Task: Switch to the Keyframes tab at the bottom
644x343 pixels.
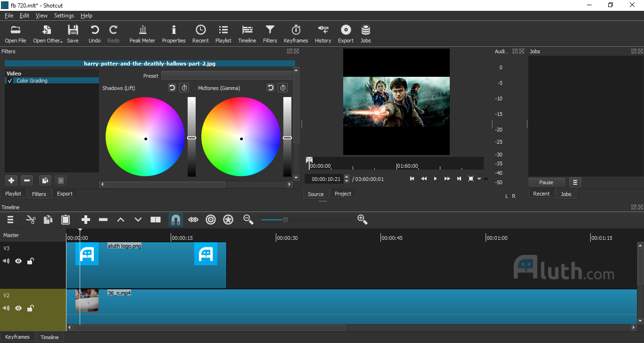Action: [x=17, y=337]
